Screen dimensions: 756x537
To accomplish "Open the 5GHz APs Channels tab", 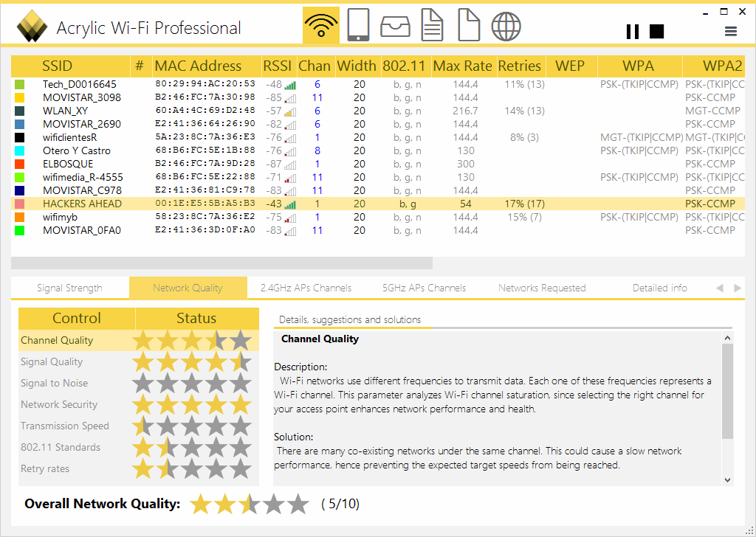I will (x=425, y=288).
